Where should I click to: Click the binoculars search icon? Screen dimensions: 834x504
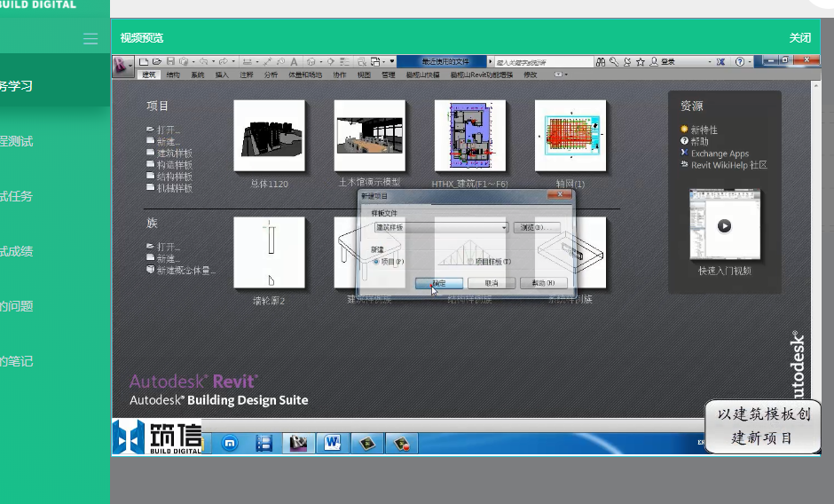tap(601, 62)
